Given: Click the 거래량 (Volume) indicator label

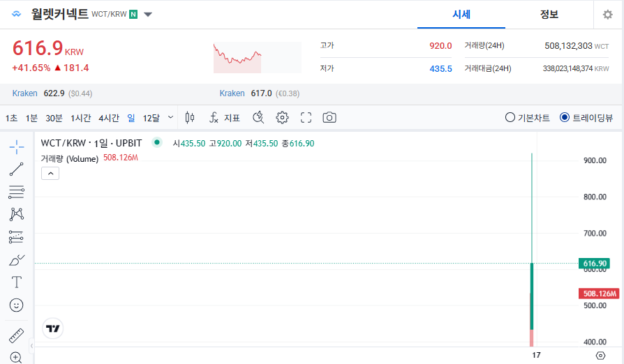Looking at the screenshot, I should (x=70, y=158).
